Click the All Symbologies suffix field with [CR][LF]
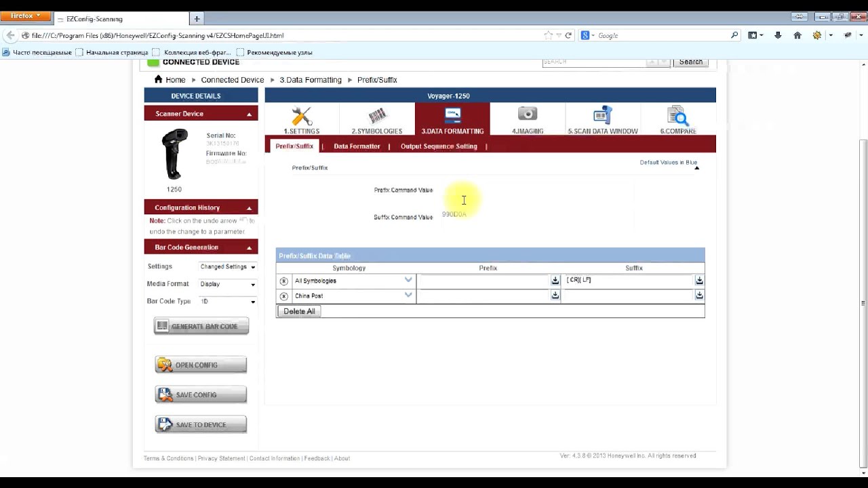Image resolution: width=868 pixels, height=488 pixels. (628, 281)
